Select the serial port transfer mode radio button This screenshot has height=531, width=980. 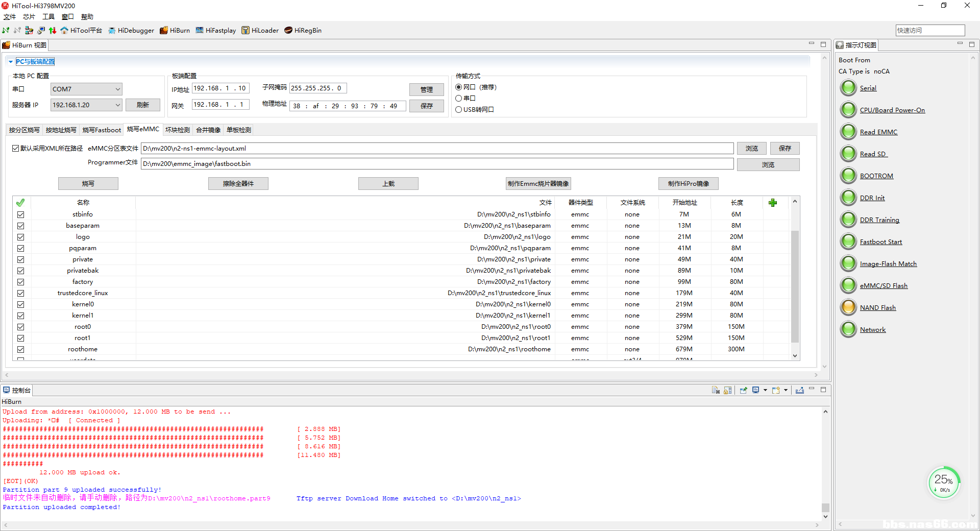coord(459,98)
